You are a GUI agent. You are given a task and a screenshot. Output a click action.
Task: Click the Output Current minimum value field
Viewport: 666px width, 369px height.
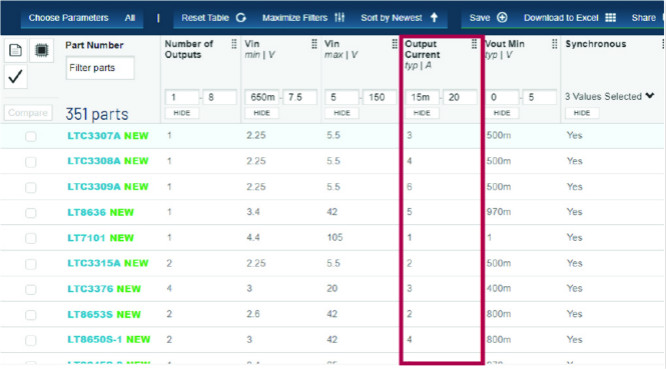point(422,97)
